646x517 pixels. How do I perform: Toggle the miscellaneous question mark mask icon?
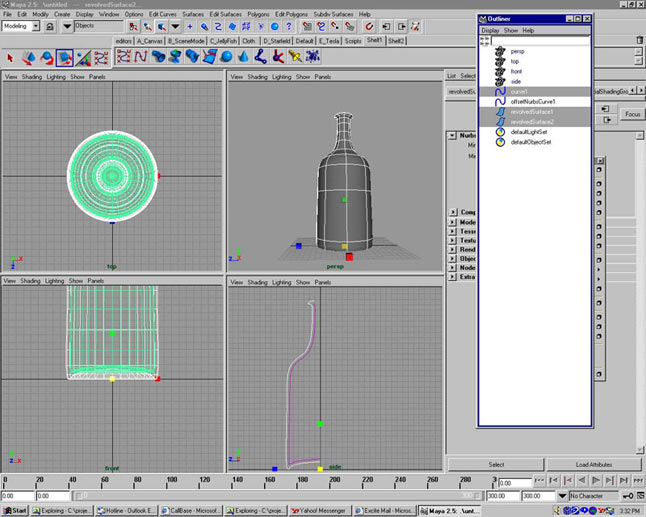pos(289,27)
